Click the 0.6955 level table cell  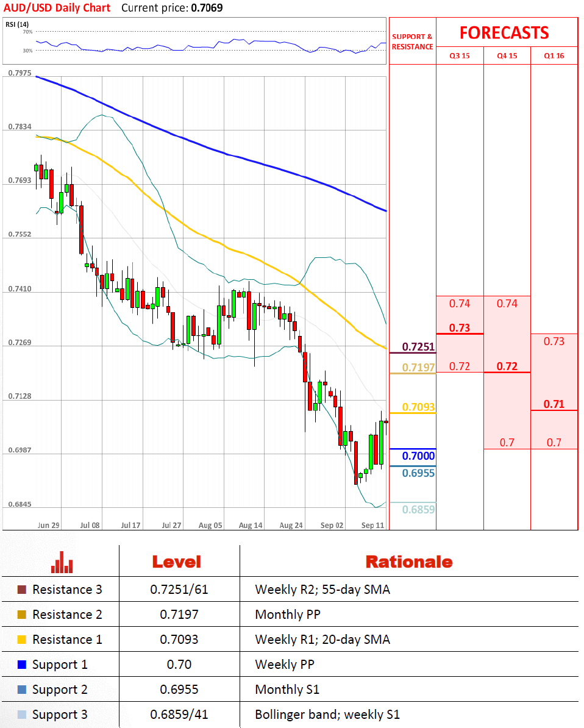(179, 690)
